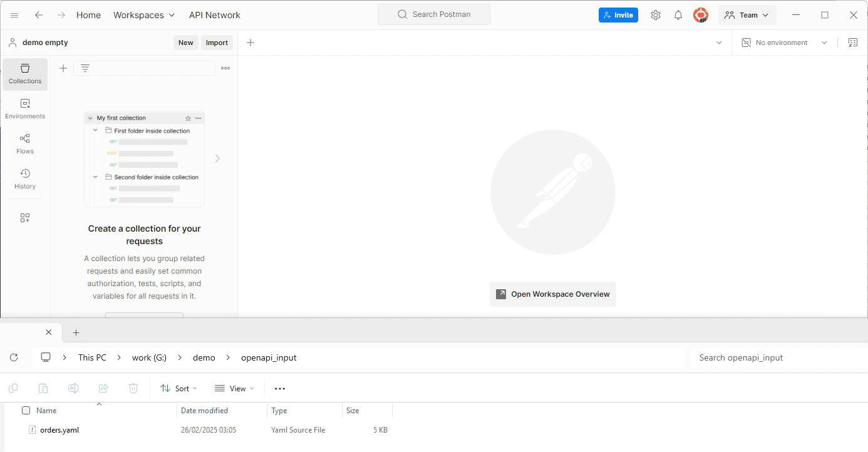Click the orders.yaml file icon

[33, 429]
